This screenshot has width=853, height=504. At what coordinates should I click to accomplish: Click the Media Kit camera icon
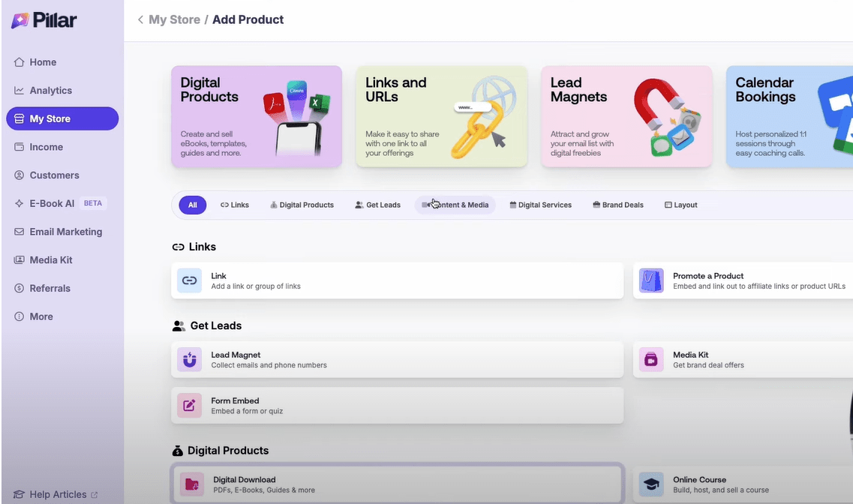(x=651, y=360)
